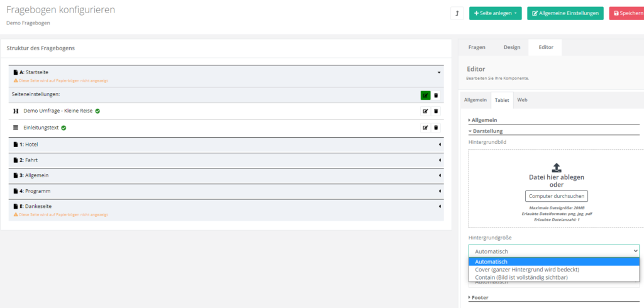Screen dimensions: 644x308
Task: Click the Allgemeine Einstellungen button
Action: pyautogui.click(x=565, y=13)
